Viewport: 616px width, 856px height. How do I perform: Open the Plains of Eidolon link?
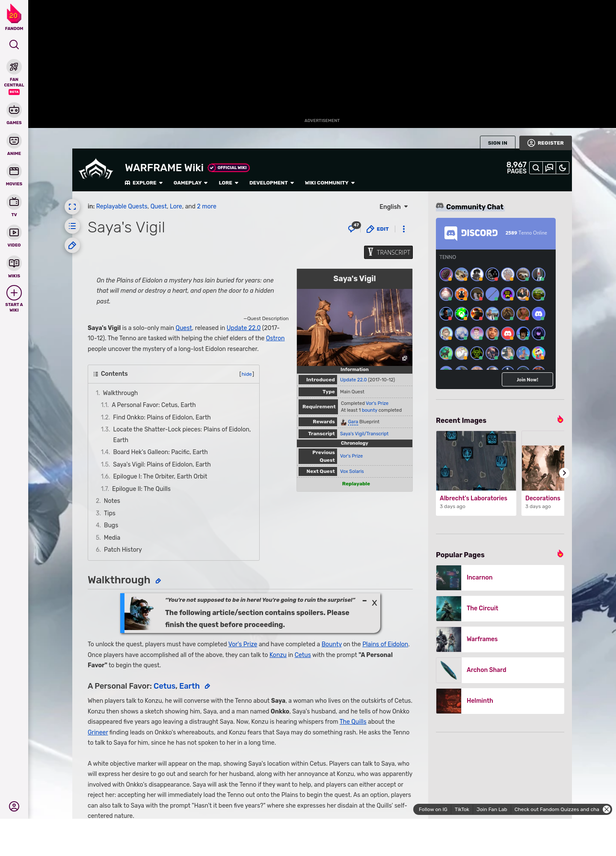(385, 644)
